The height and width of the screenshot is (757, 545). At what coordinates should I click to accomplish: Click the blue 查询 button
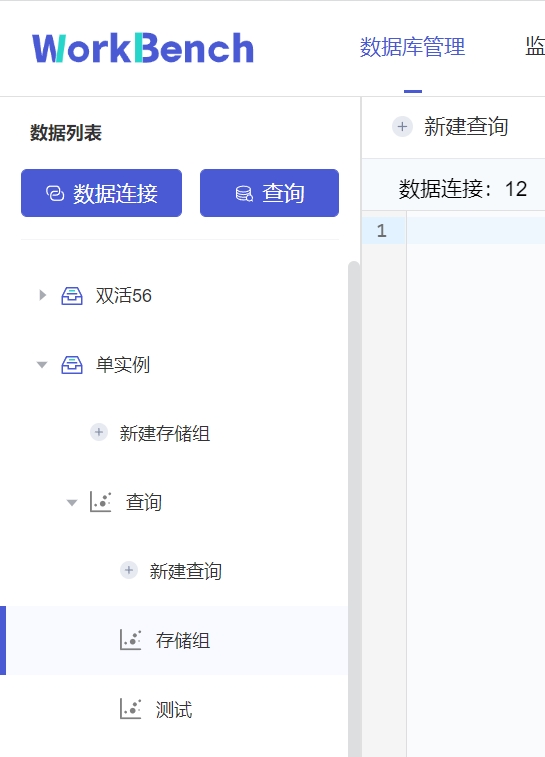coord(269,193)
